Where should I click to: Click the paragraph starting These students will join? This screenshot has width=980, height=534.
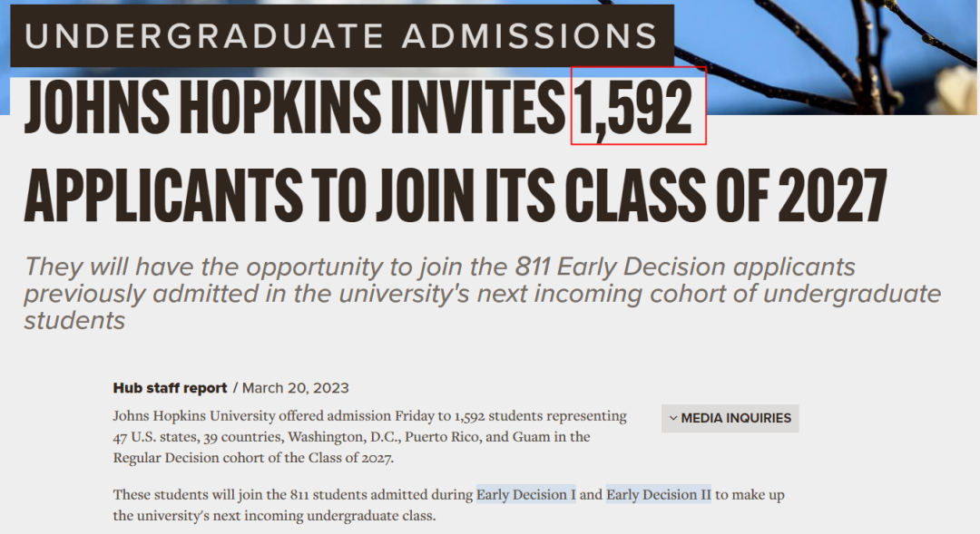(449, 505)
